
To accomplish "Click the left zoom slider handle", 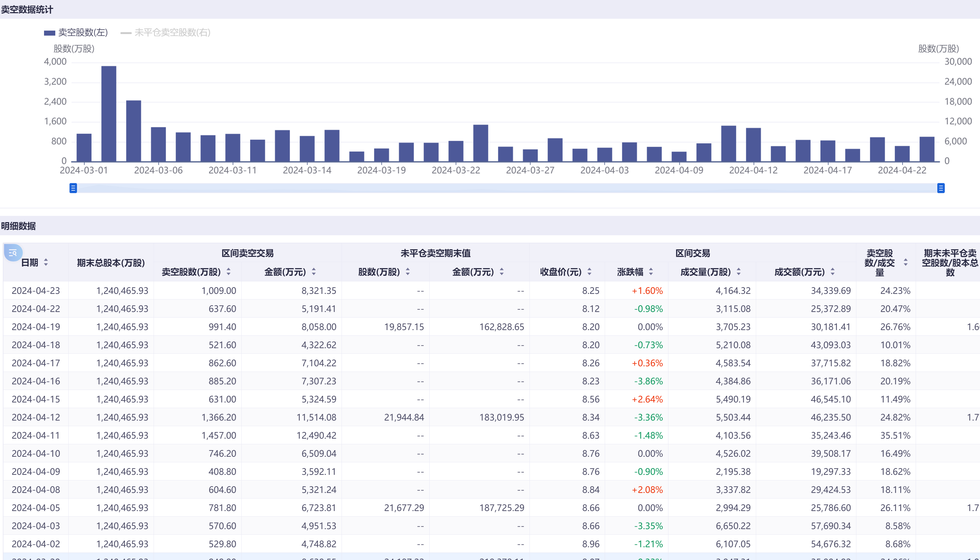I will (x=73, y=188).
